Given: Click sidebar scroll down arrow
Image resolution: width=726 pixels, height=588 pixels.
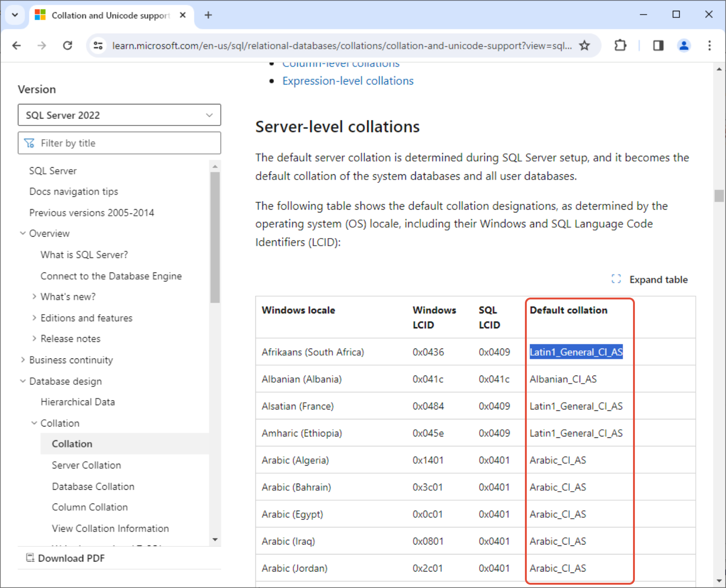Looking at the screenshot, I should 215,539.
